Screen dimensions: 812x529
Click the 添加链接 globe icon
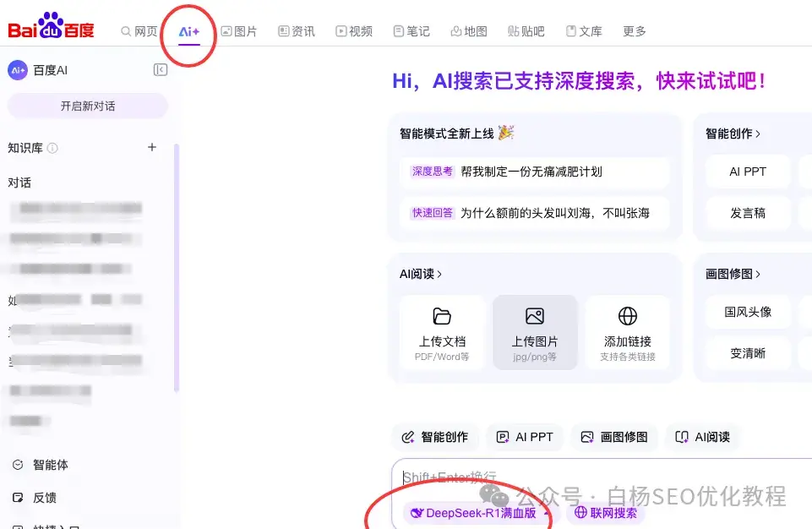click(628, 316)
